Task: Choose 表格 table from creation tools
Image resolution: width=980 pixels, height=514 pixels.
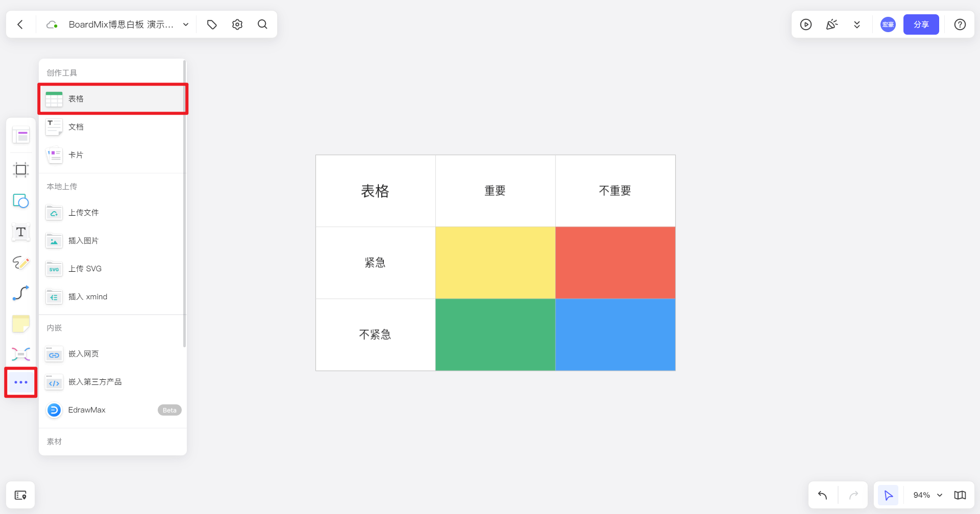Action: coord(113,99)
